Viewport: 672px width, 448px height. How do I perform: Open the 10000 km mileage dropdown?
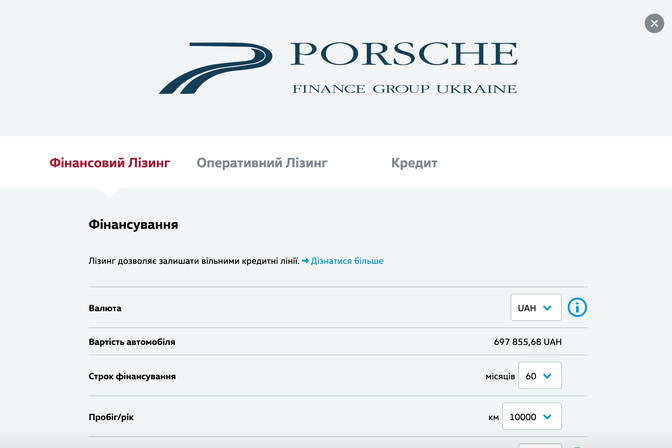(x=532, y=417)
